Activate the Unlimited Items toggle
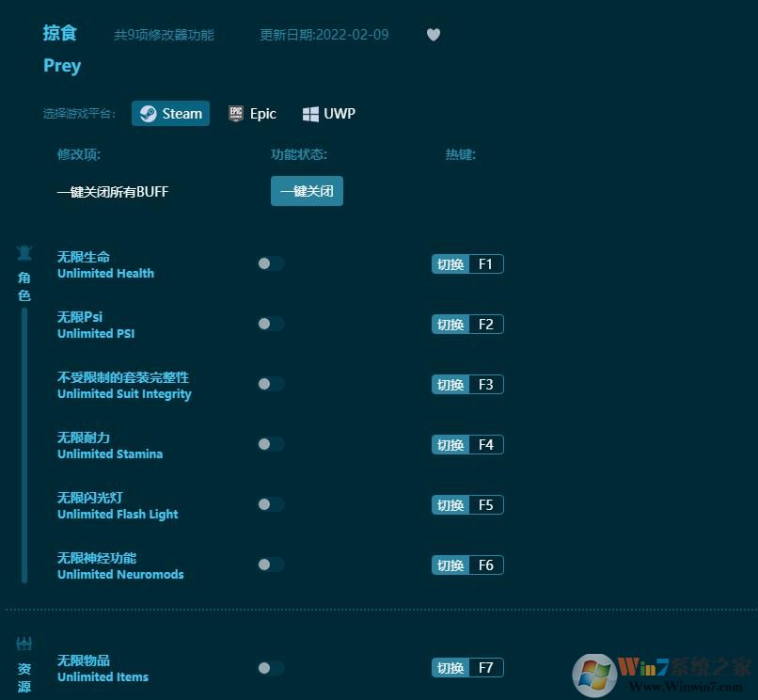The width and height of the screenshot is (758, 700). [x=270, y=667]
